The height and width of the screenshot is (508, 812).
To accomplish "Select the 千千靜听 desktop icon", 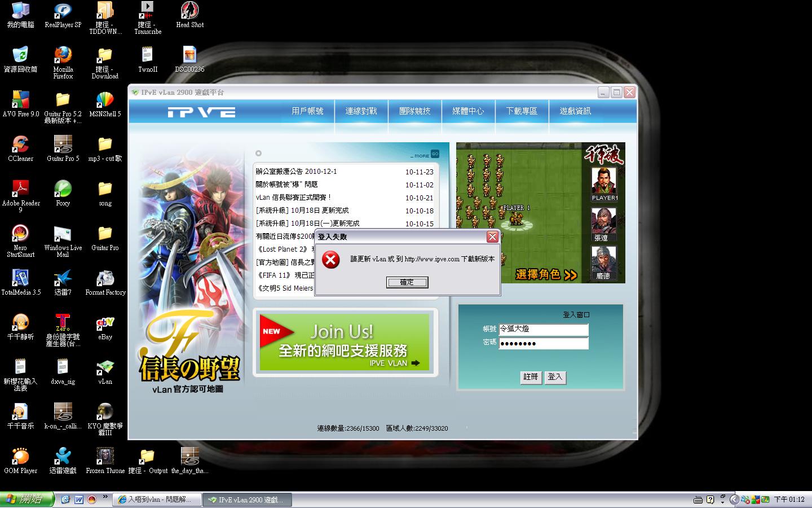I will click(x=20, y=327).
